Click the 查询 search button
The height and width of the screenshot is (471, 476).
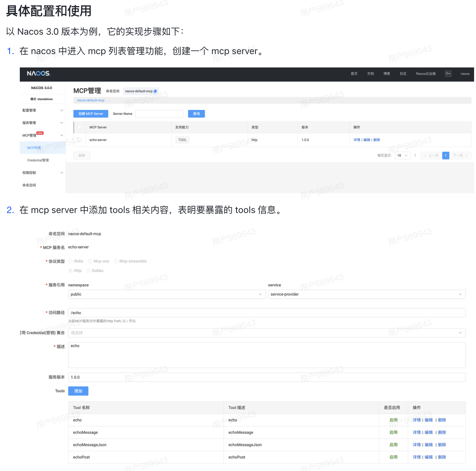[196, 114]
